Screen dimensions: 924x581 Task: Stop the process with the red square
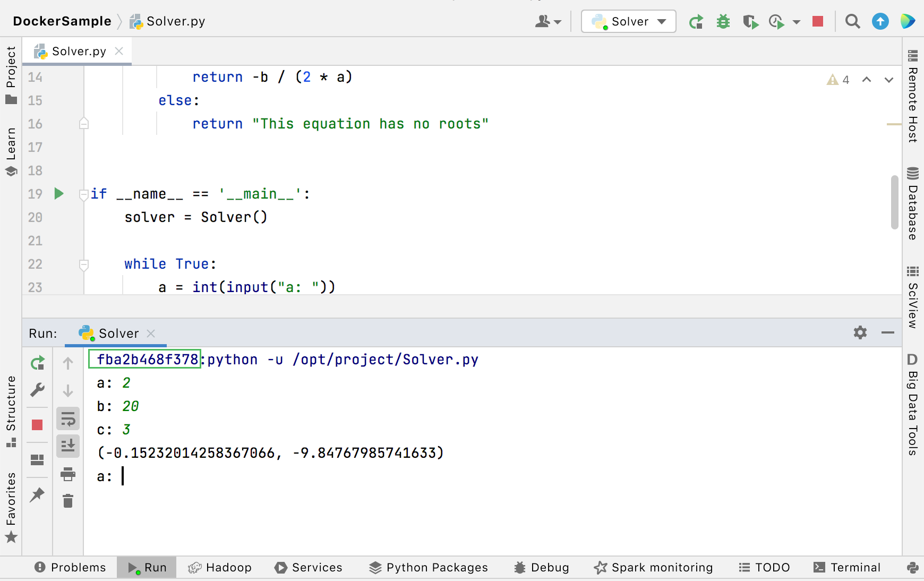click(x=817, y=21)
